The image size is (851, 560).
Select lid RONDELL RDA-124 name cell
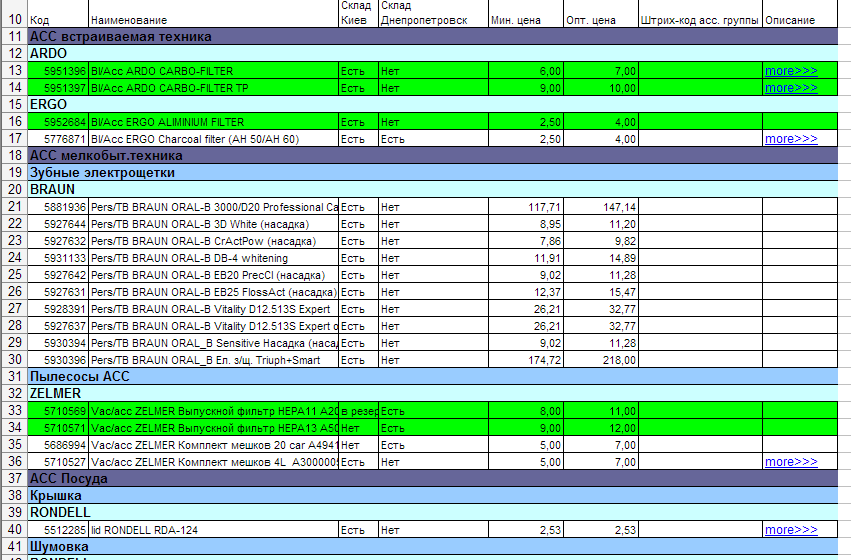[213, 530]
